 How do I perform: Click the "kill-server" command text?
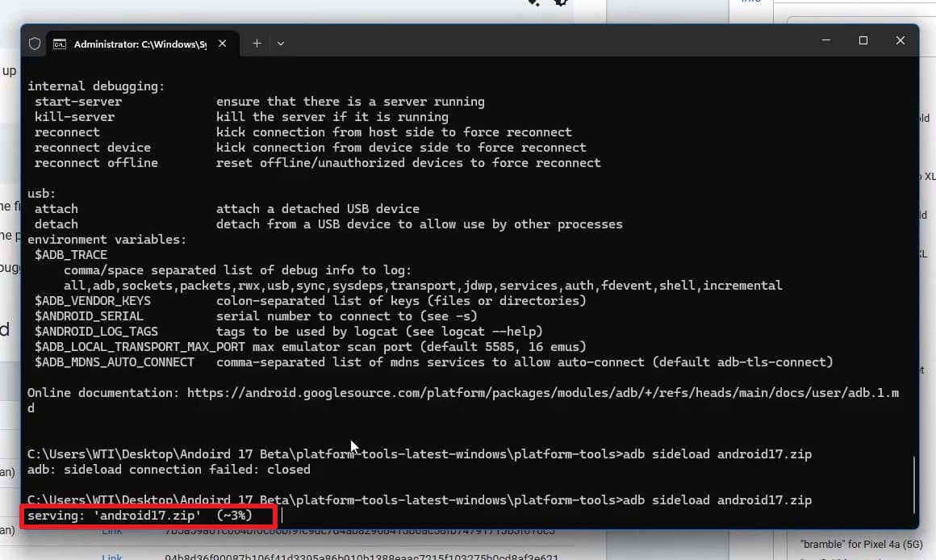pos(74,117)
